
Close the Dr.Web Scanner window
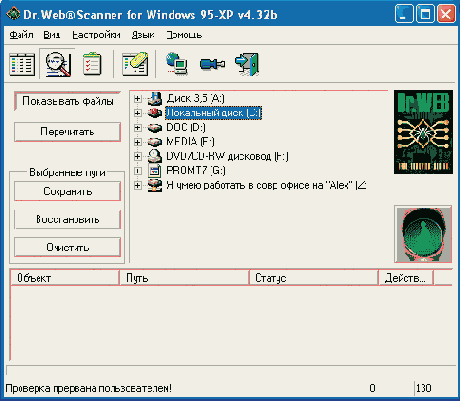pyautogui.click(x=446, y=14)
